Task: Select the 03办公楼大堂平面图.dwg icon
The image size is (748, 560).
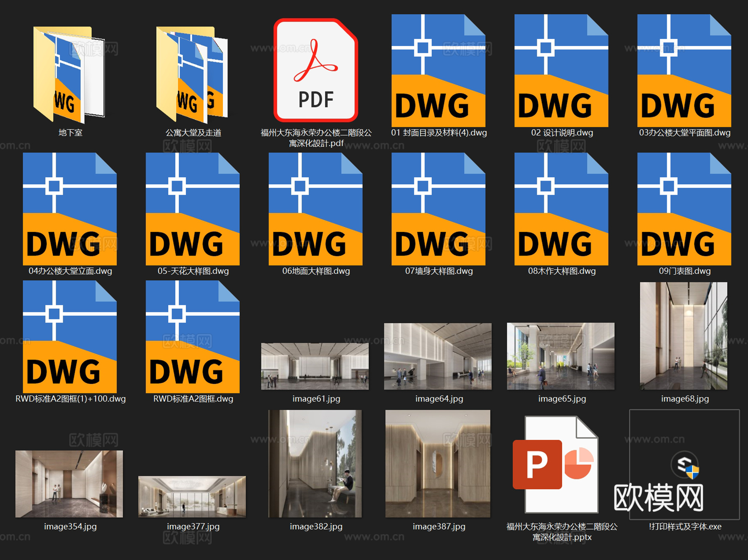Action: (x=684, y=71)
